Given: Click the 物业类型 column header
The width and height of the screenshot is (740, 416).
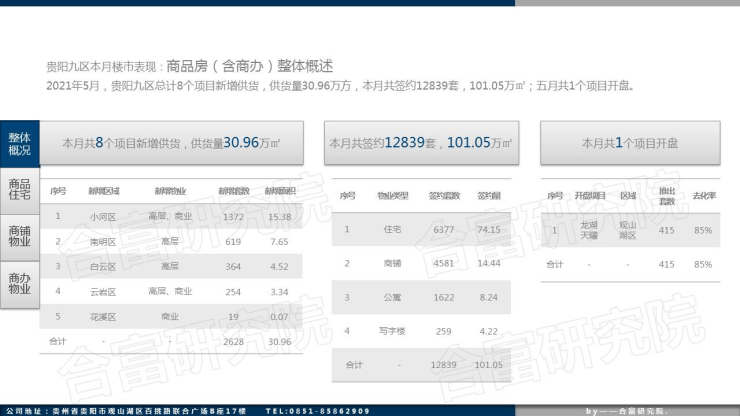Looking at the screenshot, I should (x=393, y=195).
